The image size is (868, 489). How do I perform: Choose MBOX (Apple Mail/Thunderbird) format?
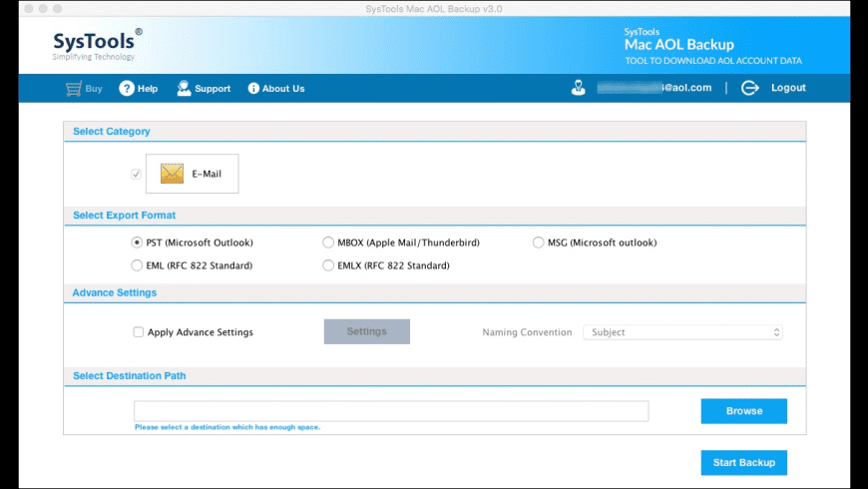pyautogui.click(x=328, y=243)
